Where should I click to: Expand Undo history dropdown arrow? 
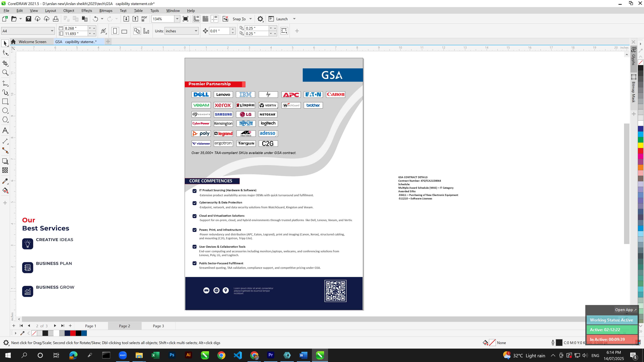click(102, 19)
